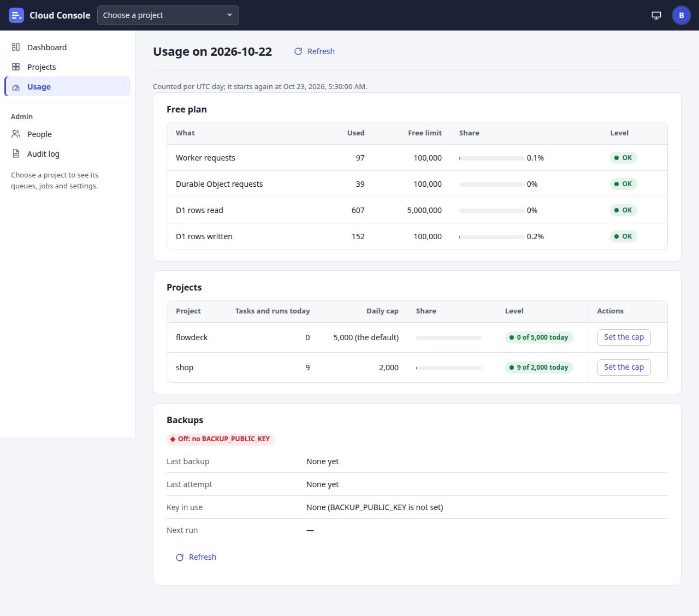Click the 'Durable Object requests' row label
The height and width of the screenshot is (616, 699).
pos(220,184)
